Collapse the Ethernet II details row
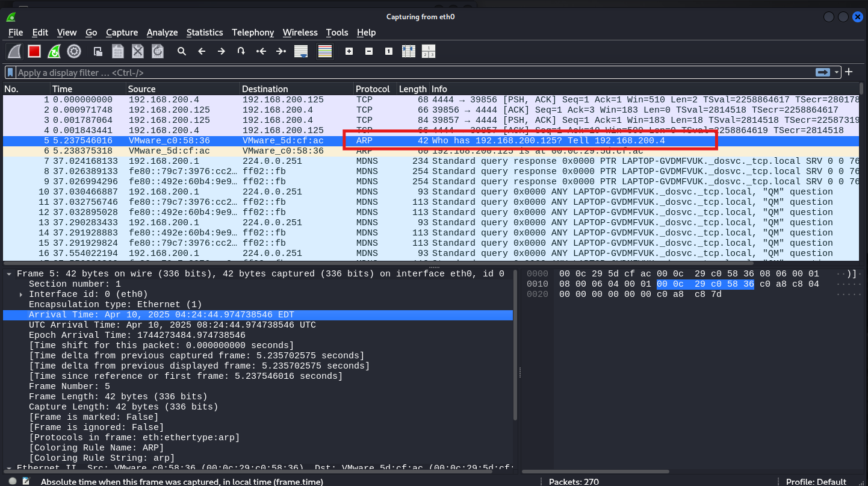The width and height of the screenshot is (868, 486). click(8, 468)
